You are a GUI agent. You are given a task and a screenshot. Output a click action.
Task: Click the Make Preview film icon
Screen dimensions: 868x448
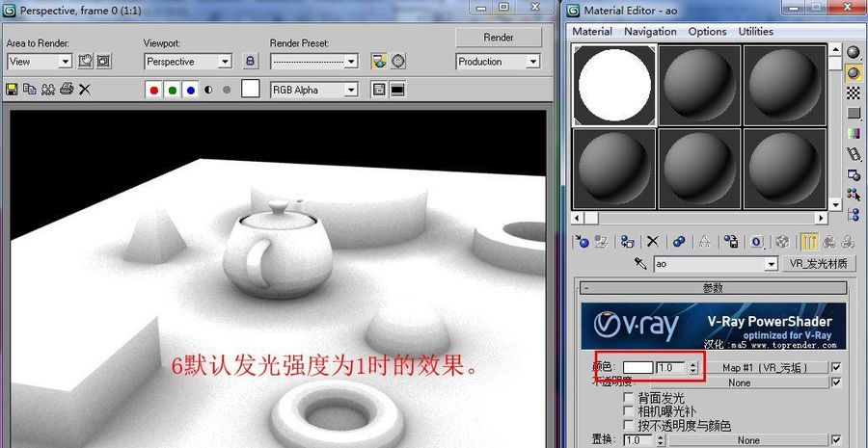(854, 154)
